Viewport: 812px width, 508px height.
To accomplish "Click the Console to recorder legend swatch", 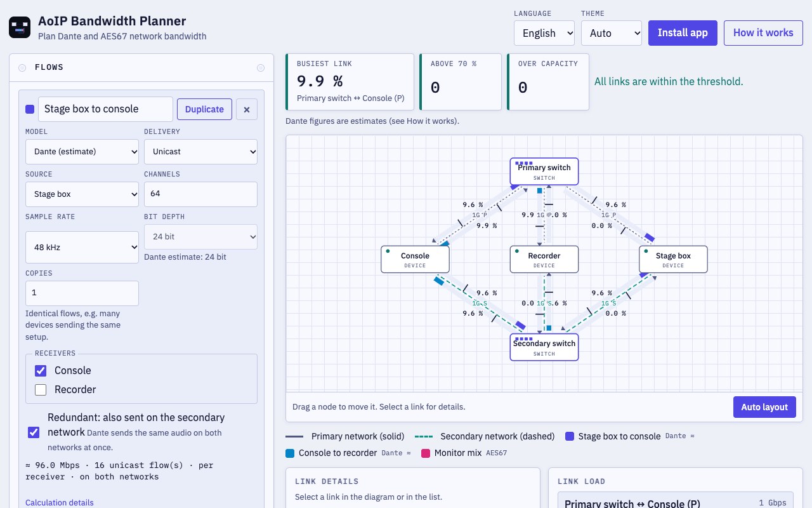I will [290, 453].
